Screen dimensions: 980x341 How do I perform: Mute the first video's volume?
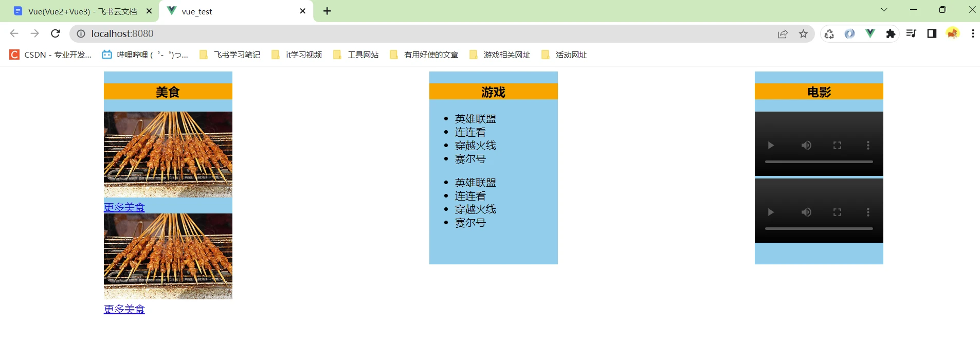(x=806, y=146)
